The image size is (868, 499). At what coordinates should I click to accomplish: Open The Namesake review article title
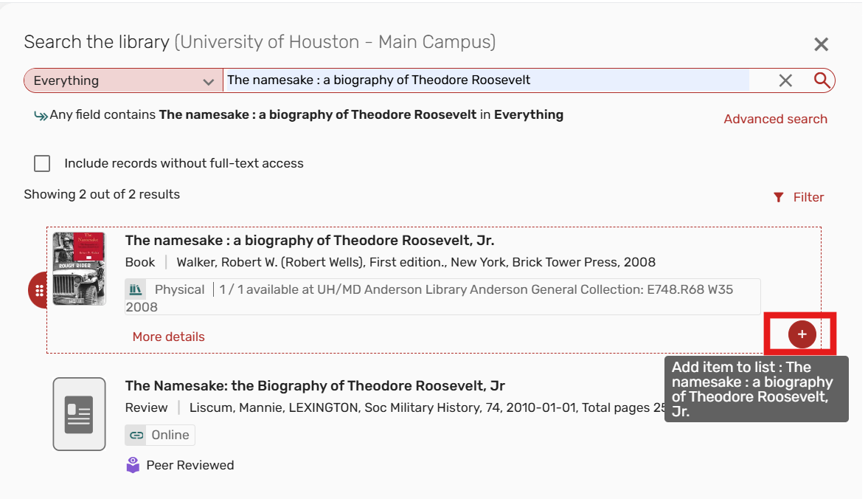pyautogui.click(x=315, y=385)
